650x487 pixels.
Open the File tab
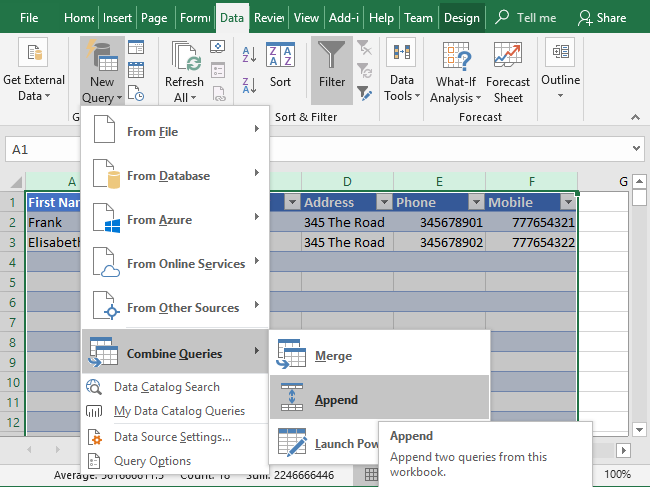point(29,18)
